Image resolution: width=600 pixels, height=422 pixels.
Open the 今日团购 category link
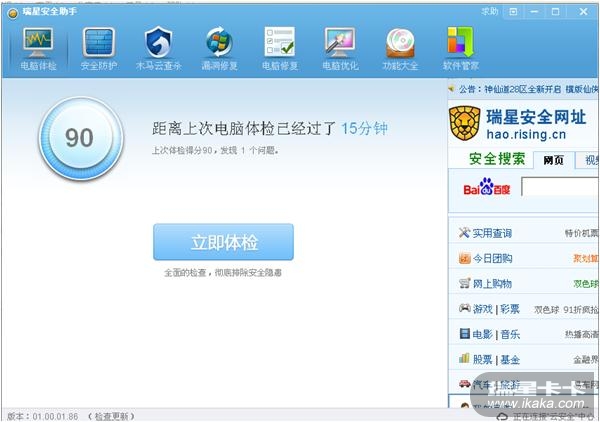point(492,259)
